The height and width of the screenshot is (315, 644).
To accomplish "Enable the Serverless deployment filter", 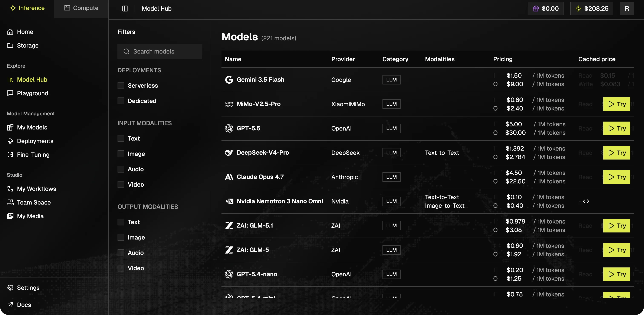I will [121, 86].
